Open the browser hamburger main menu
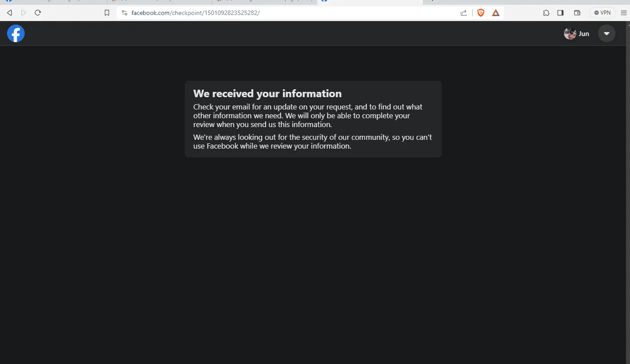This screenshot has height=364, width=630. 623,13
